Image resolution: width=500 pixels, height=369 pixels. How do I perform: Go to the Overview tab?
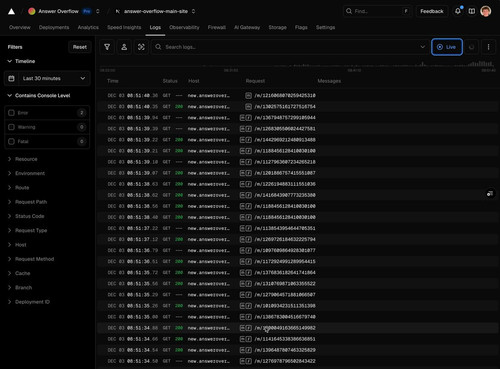[x=20, y=27]
